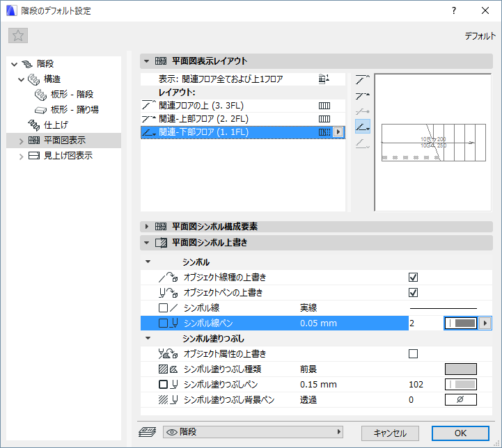The width and height of the screenshot is (502, 448).
Task: Click the シンボル線 line type preview
Action: 444,308
